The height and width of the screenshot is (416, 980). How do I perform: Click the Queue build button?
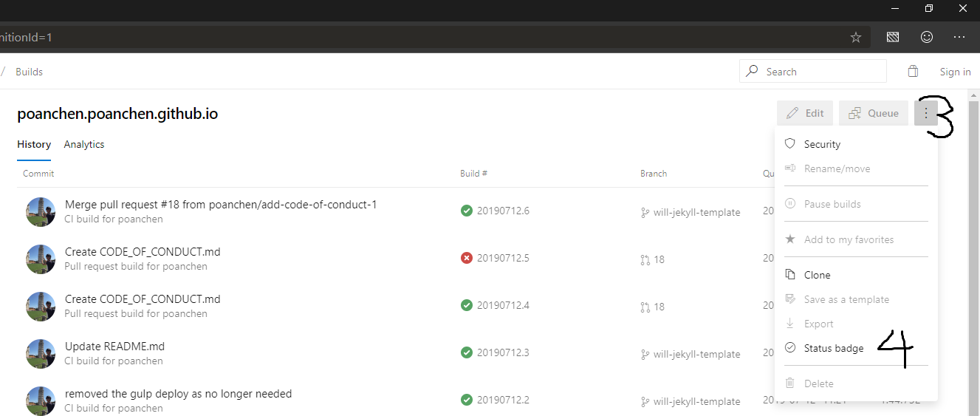point(873,113)
